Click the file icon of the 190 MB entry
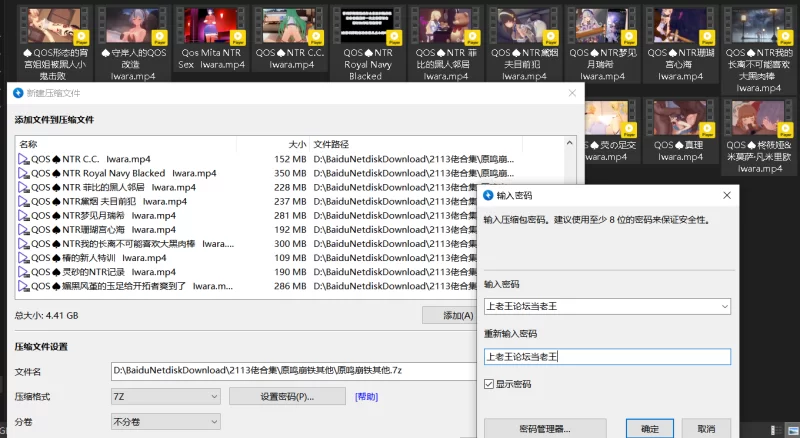Screen dimensions: 800x438 24,271
